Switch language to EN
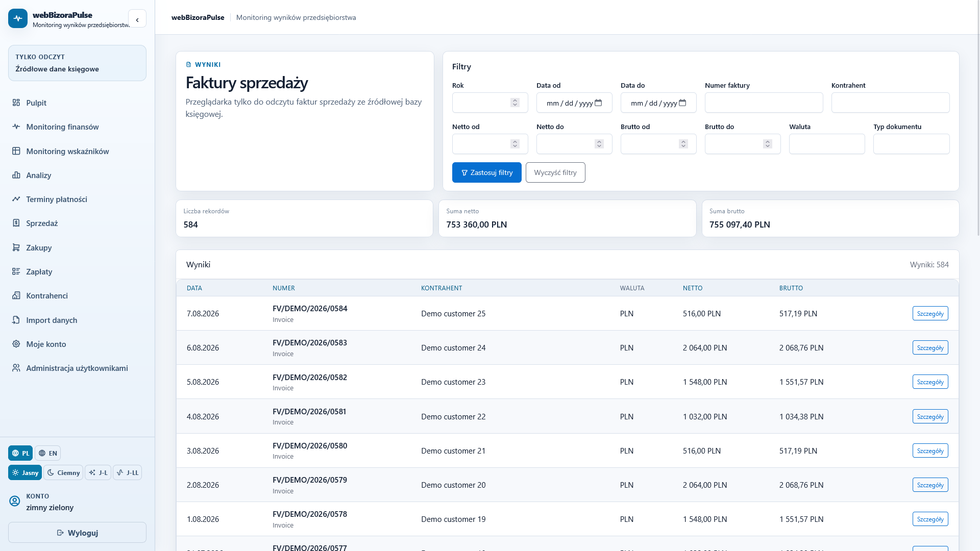This screenshot has height=551, width=980. (48, 453)
